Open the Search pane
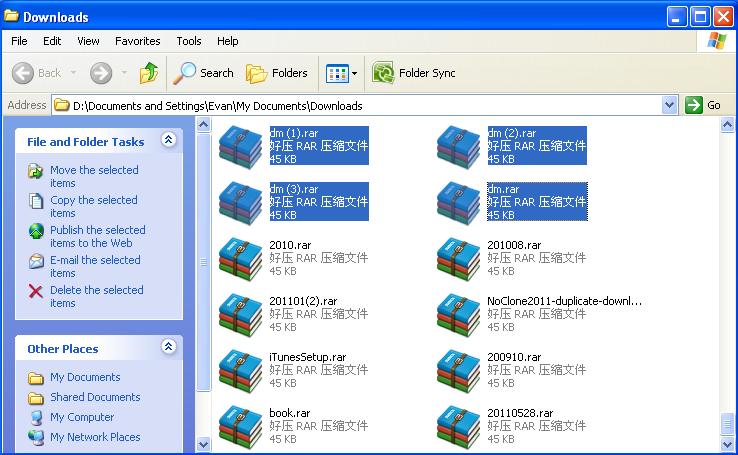The image size is (738, 455). pyautogui.click(x=203, y=73)
